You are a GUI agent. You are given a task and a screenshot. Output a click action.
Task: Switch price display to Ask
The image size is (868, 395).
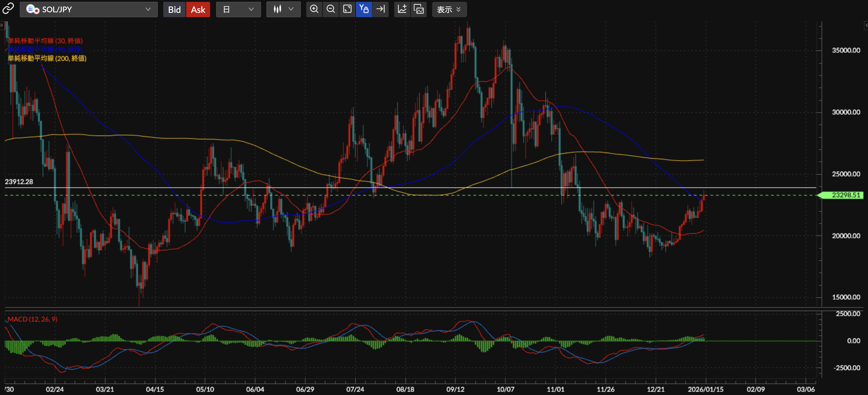pyautogui.click(x=198, y=10)
